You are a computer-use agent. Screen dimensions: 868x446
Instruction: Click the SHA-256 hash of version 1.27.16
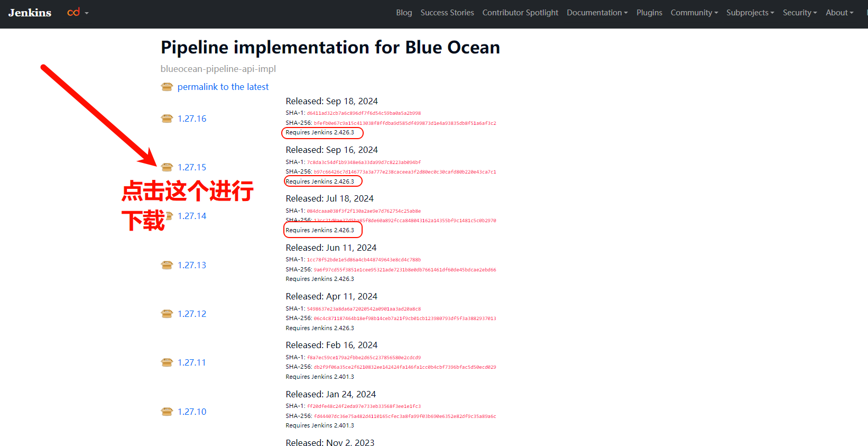405,123
